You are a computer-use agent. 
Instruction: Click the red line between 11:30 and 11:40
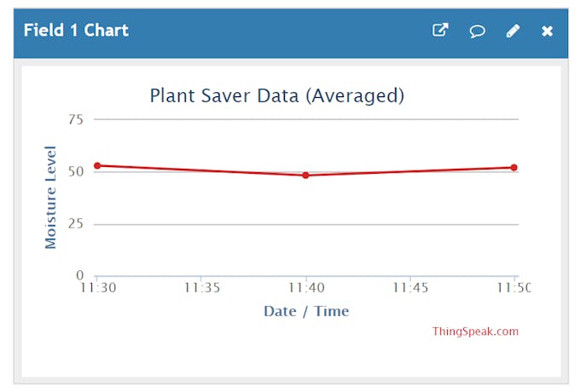201,170
